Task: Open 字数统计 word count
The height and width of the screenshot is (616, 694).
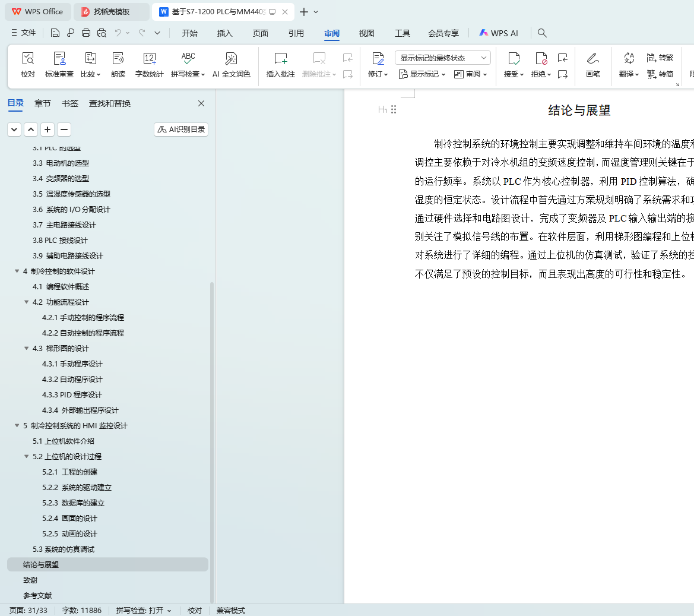Action: pos(150,65)
